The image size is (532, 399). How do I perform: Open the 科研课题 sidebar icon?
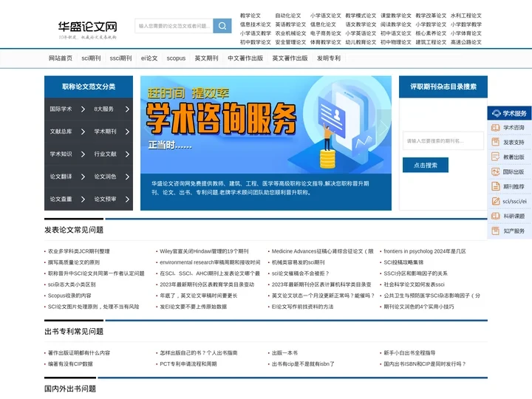pos(496,216)
